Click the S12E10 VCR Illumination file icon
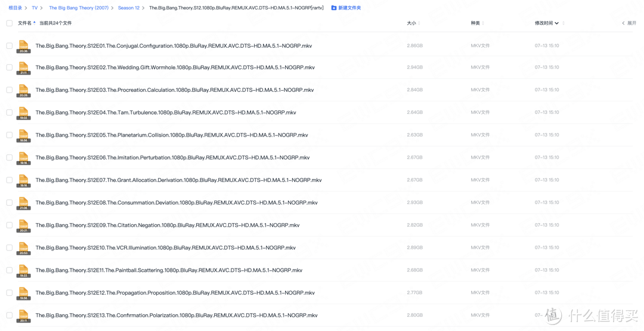The image size is (644, 331). click(23, 249)
